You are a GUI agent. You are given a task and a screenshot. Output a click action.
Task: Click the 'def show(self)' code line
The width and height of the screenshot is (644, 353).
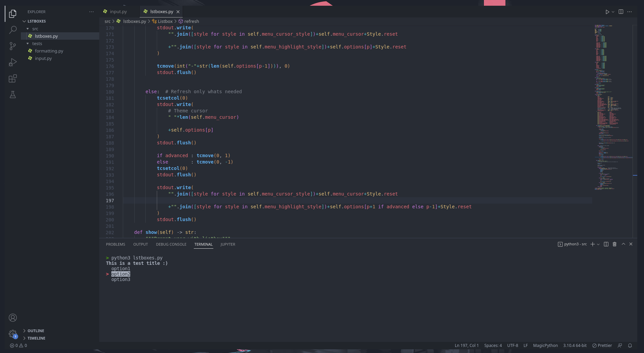[x=165, y=233]
